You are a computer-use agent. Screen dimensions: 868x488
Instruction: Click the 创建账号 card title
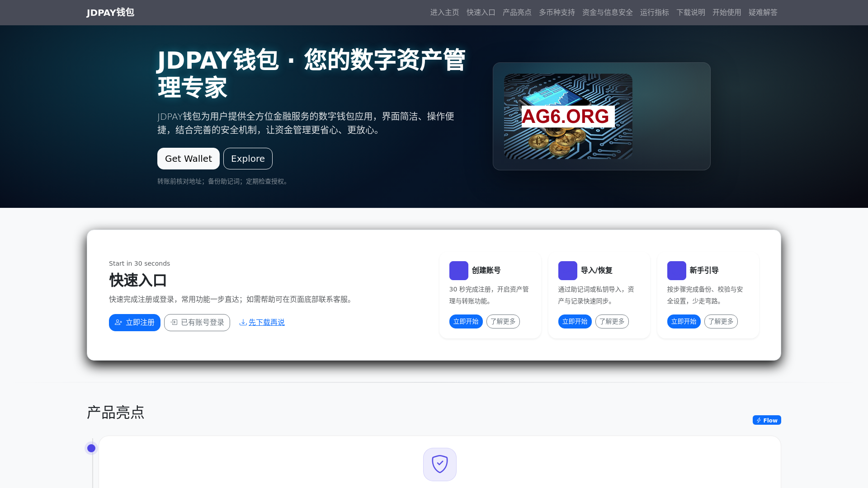[486, 270]
